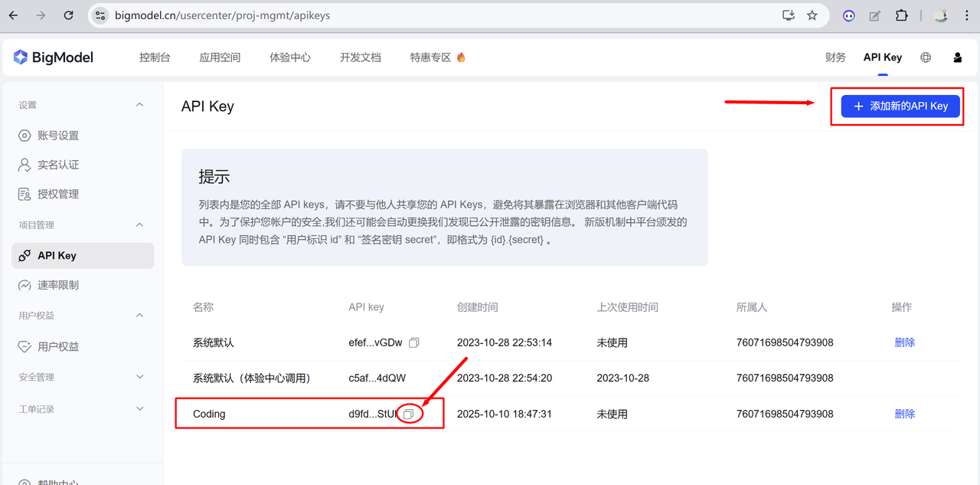Open the 体验中心 menu
This screenshot has height=485, width=980.
click(x=290, y=57)
